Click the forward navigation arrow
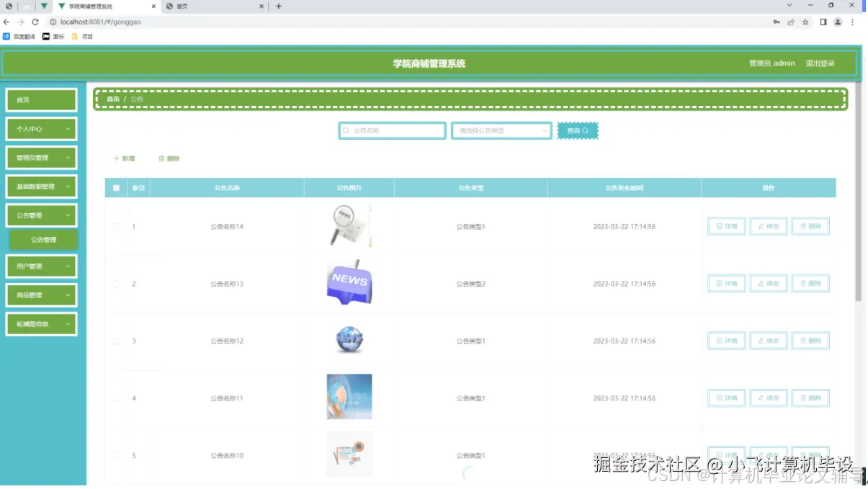Image resolution: width=868 pixels, height=489 pixels. tap(20, 22)
